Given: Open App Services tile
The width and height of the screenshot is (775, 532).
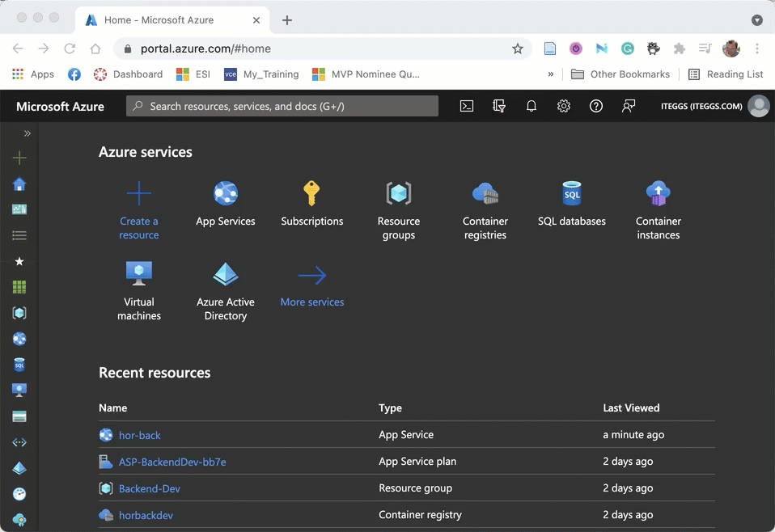Looking at the screenshot, I should pyautogui.click(x=226, y=204).
